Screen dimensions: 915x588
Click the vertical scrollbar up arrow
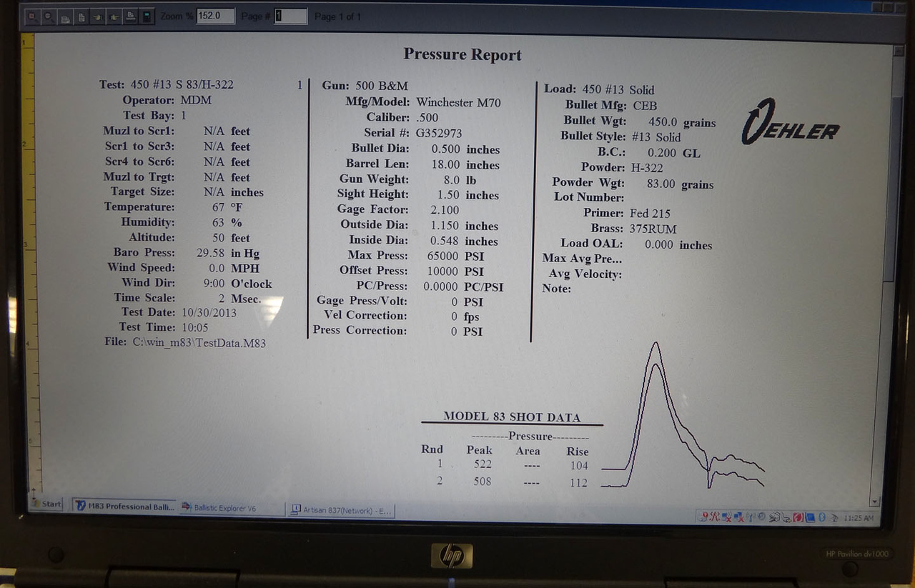pyautogui.click(x=898, y=50)
